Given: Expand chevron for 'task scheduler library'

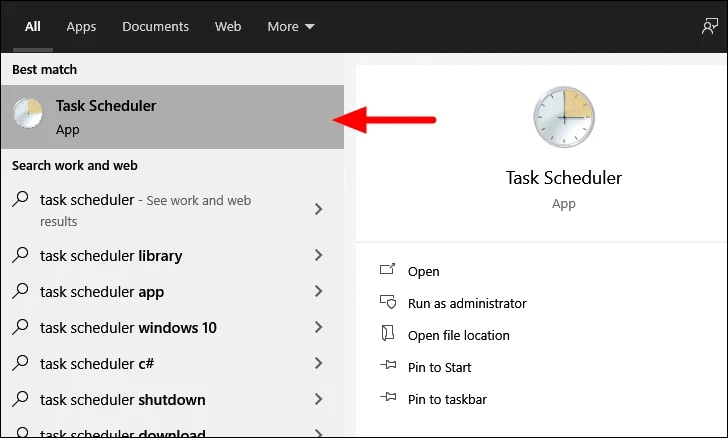Looking at the screenshot, I should click(x=318, y=255).
